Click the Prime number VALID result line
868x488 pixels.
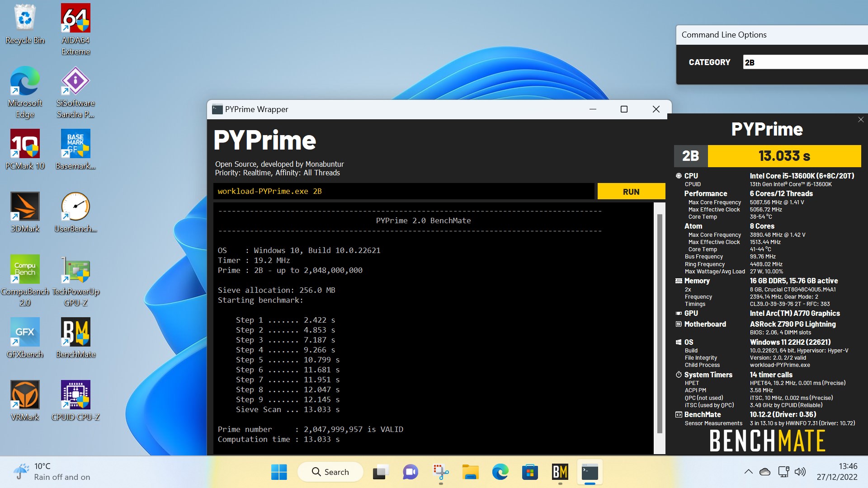click(310, 429)
